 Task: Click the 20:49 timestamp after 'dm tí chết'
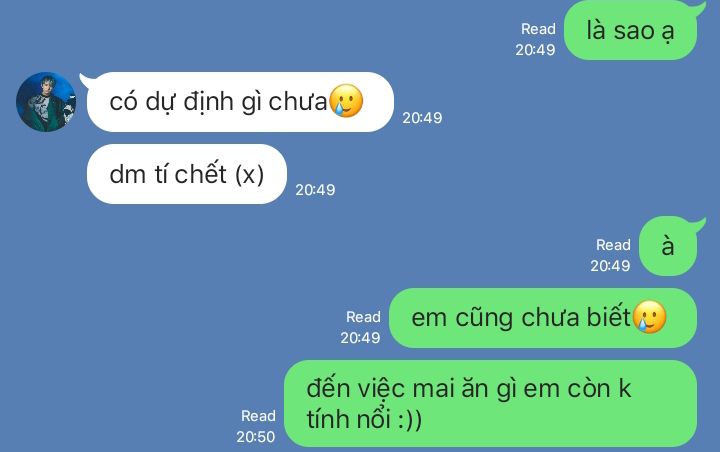[x=315, y=190]
